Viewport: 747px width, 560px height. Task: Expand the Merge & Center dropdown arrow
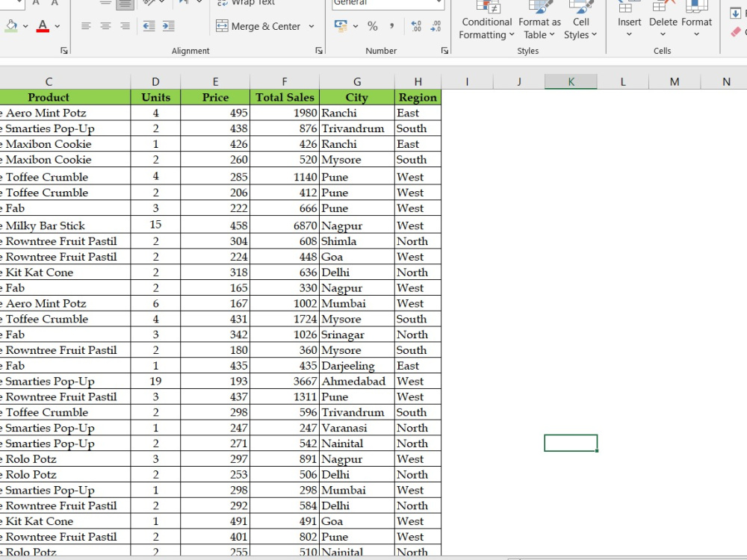311,26
